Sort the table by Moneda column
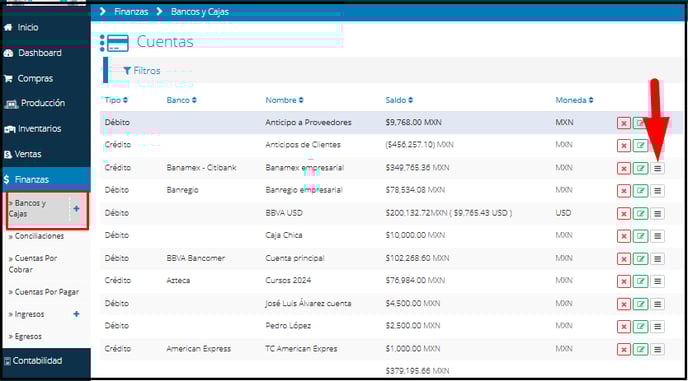 (x=574, y=100)
